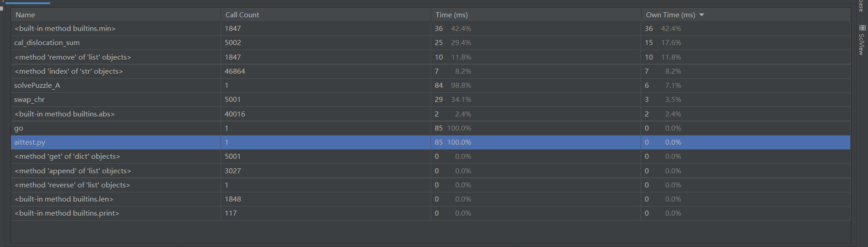Select the builtins.min method row
Image resolution: width=868 pixels, height=247 pixels.
(x=65, y=29)
